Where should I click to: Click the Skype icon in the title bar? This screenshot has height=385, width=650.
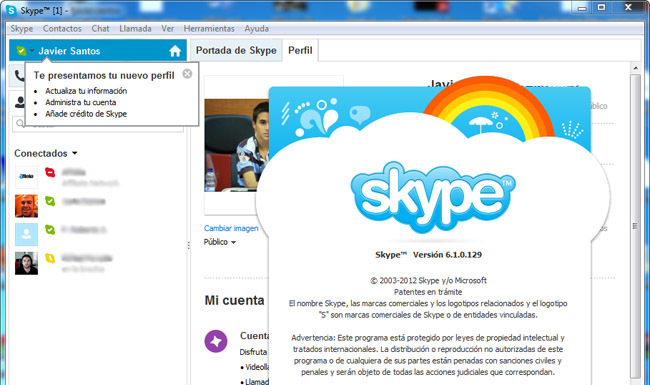point(11,10)
